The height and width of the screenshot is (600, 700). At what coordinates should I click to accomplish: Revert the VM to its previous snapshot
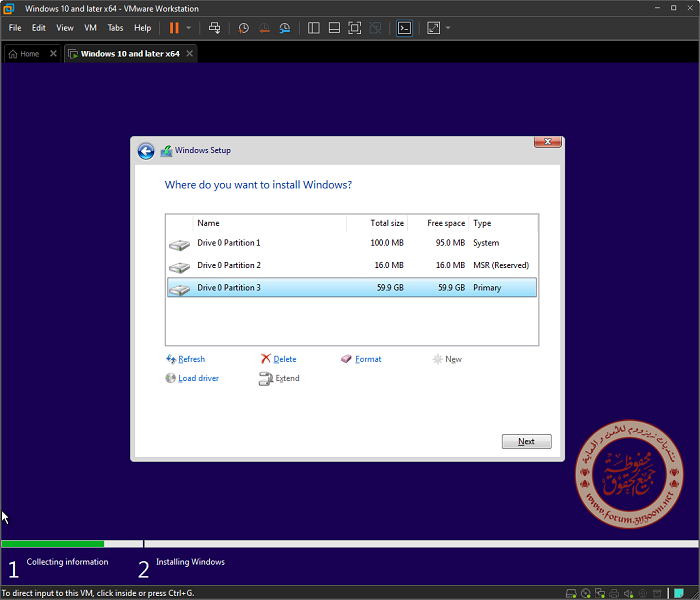[264, 29]
